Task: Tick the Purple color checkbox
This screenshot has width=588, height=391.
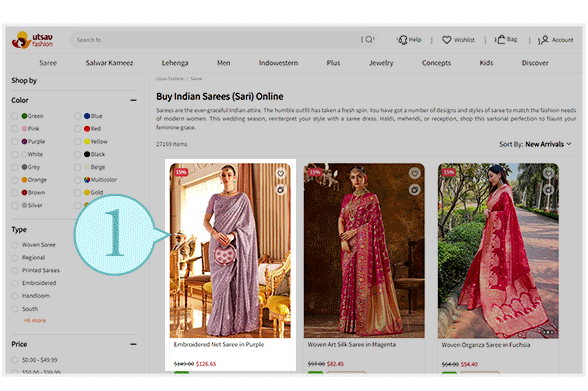Action: click(x=15, y=142)
